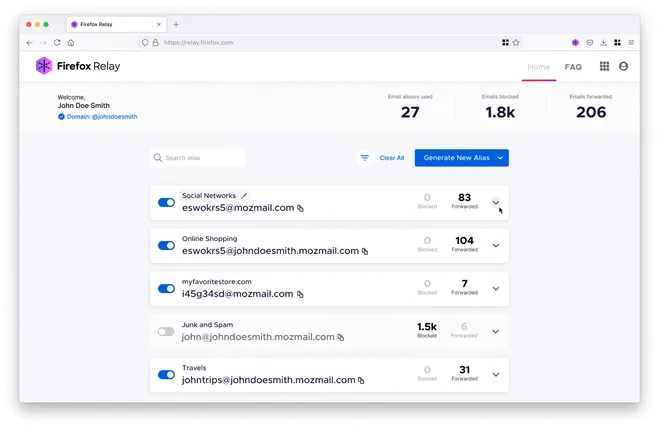The image size is (660, 426).
Task: Go back with the browser back arrow
Action: pyautogui.click(x=29, y=43)
